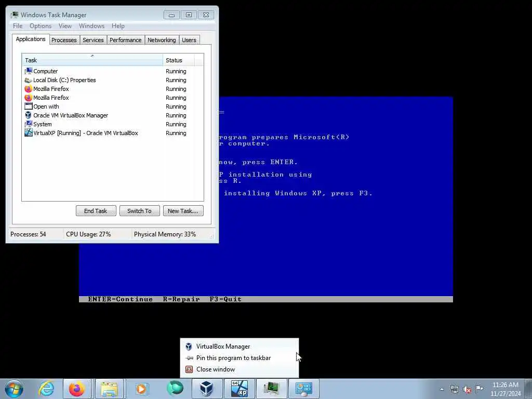Switch to the VirtualXP 64 xp taskbar icon
The image size is (532, 399).
(239, 389)
